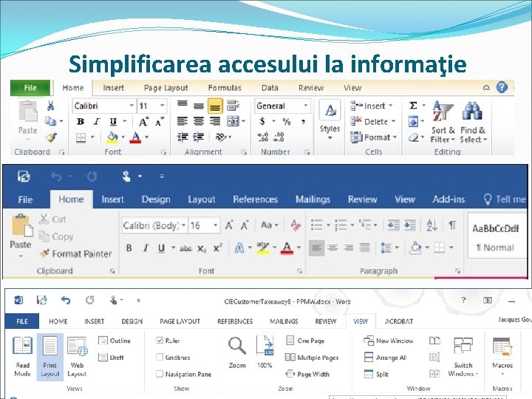Open Excel Sort & Filter

[443, 122]
